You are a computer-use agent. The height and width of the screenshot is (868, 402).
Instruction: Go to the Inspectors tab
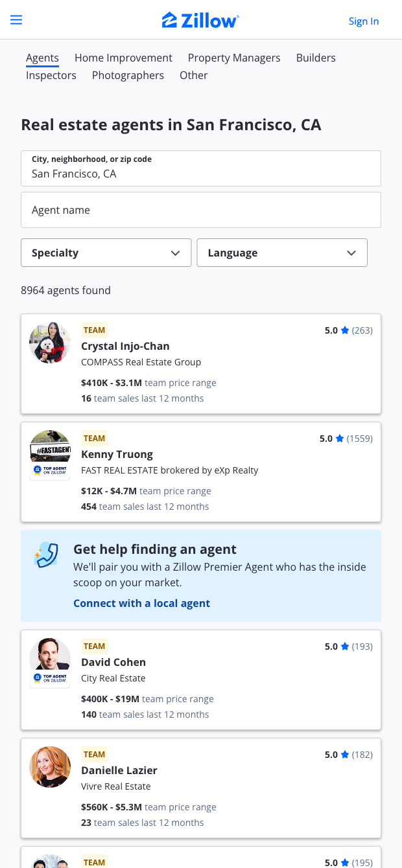[x=51, y=75]
